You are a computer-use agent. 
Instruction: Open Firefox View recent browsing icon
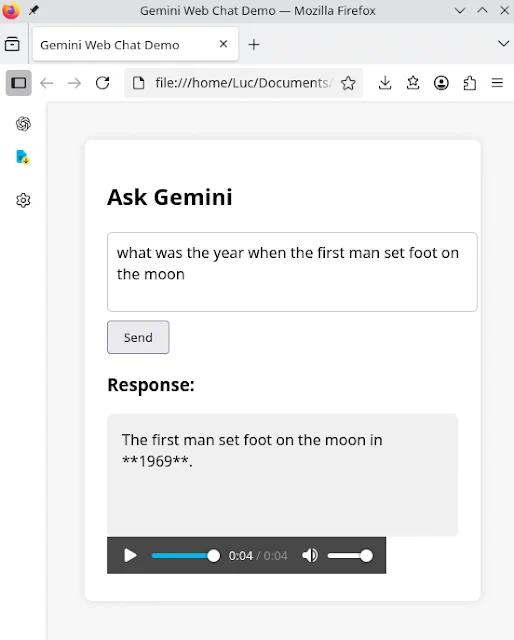pos(12,44)
